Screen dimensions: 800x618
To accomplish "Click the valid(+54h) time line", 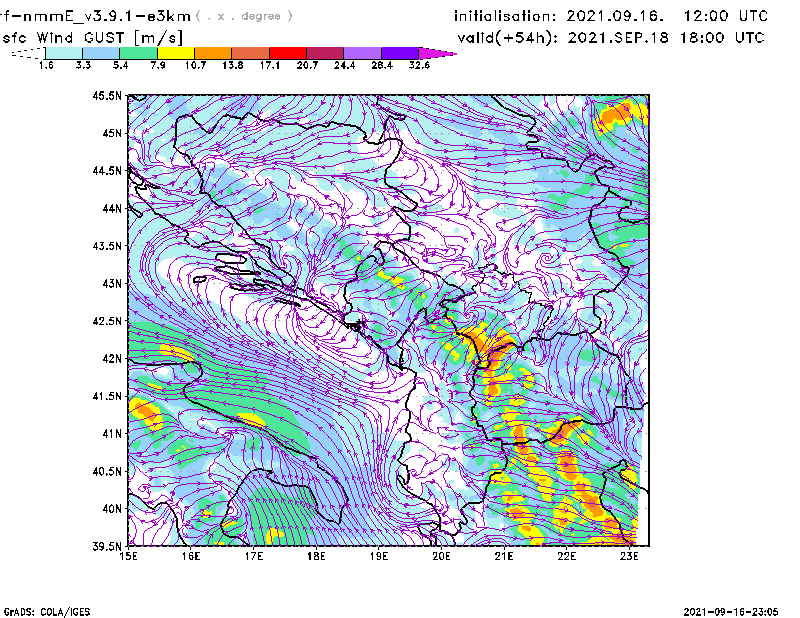I will pyautogui.click(x=611, y=38).
